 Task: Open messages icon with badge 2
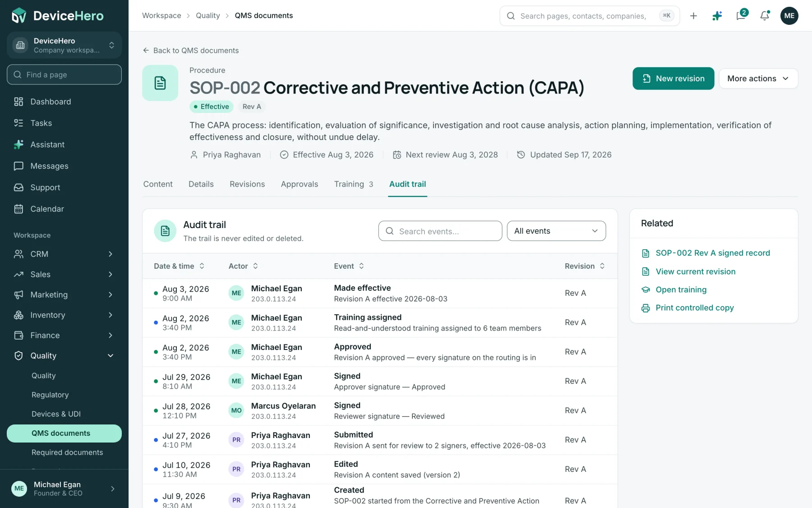tap(741, 16)
